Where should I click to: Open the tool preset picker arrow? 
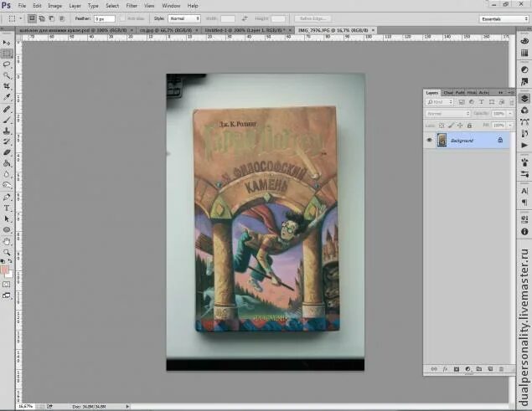(x=21, y=18)
